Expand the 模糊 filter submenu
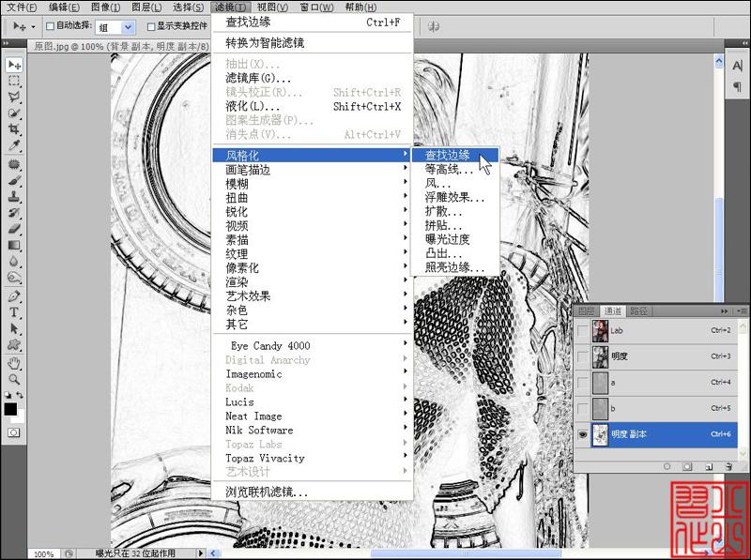The image size is (751, 560). click(312, 184)
